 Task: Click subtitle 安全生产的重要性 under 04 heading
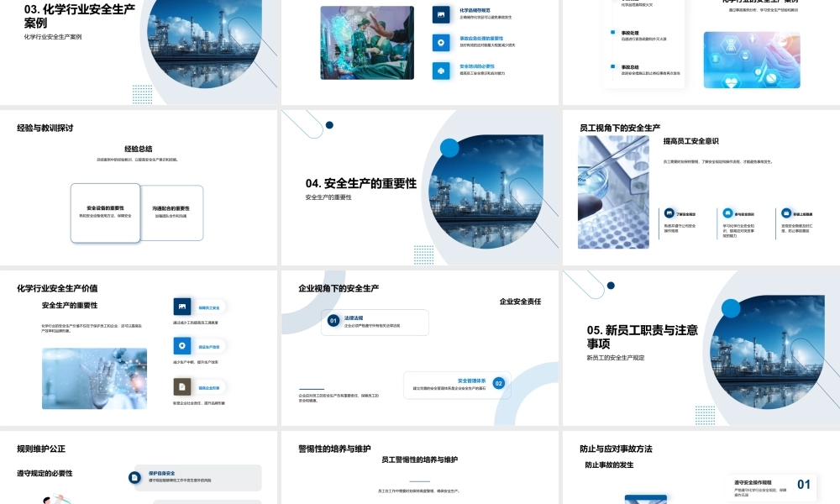click(x=328, y=197)
